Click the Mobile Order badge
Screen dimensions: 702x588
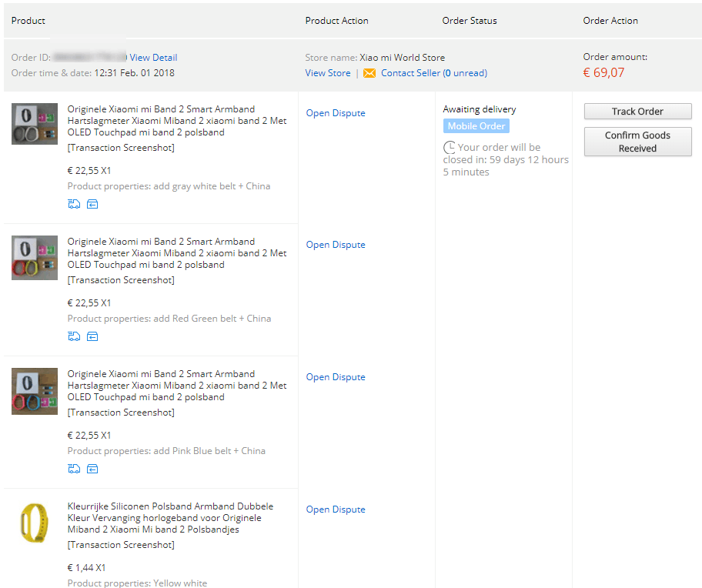coord(476,126)
